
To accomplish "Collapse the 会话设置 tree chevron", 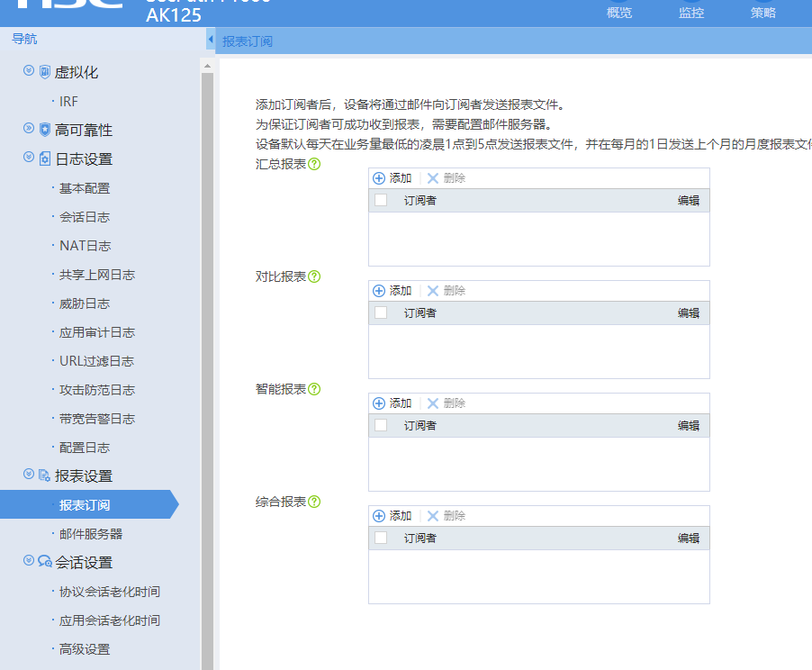I will coord(29,560).
